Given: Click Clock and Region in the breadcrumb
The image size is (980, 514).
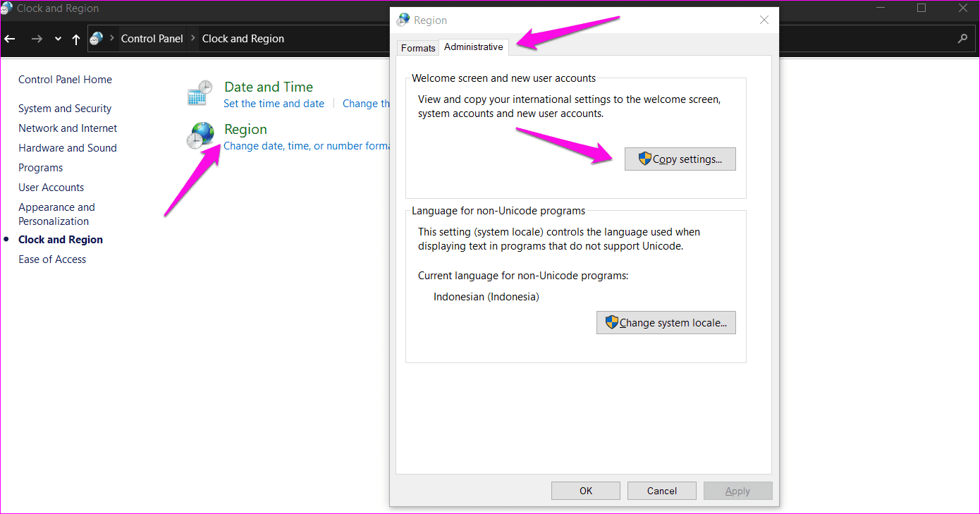Looking at the screenshot, I should pyautogui.click(x=243, y=39).
